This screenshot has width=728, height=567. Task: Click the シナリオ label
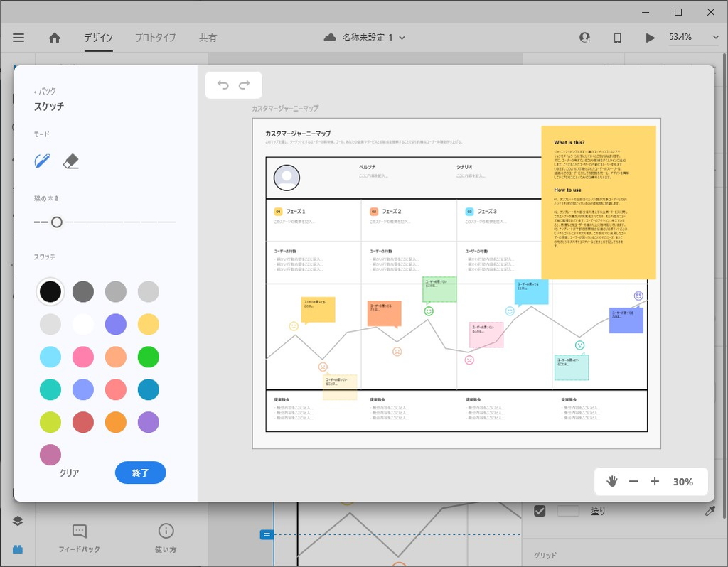tap(464, 167)
